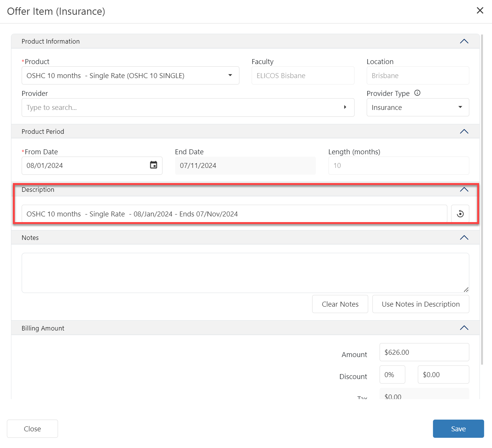Click the reset description refresh icon
Screen dimensions: 492x448
click(460, 214)
